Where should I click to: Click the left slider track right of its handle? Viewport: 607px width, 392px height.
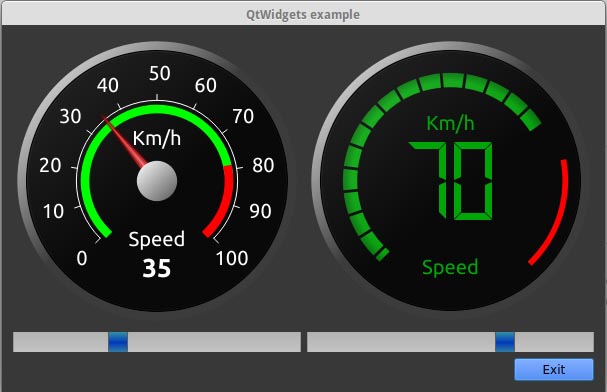point(214,342)
